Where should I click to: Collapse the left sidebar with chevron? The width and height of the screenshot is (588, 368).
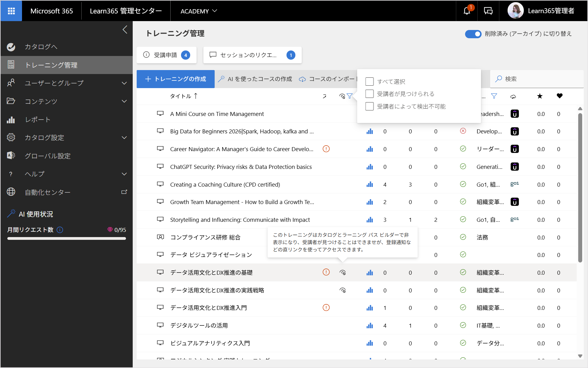click(125, 30)
